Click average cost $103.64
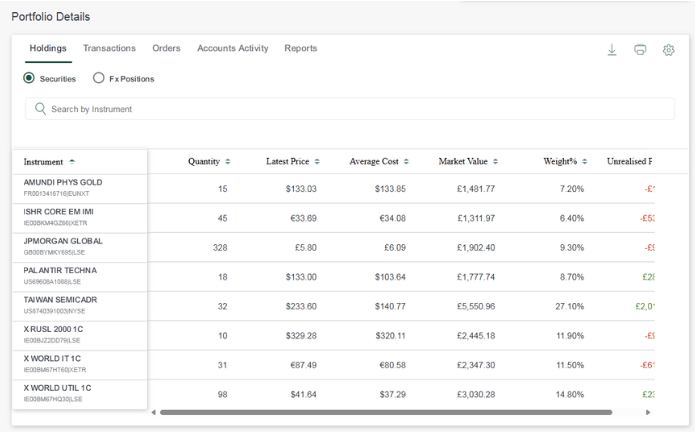 (x=390, y=277)
